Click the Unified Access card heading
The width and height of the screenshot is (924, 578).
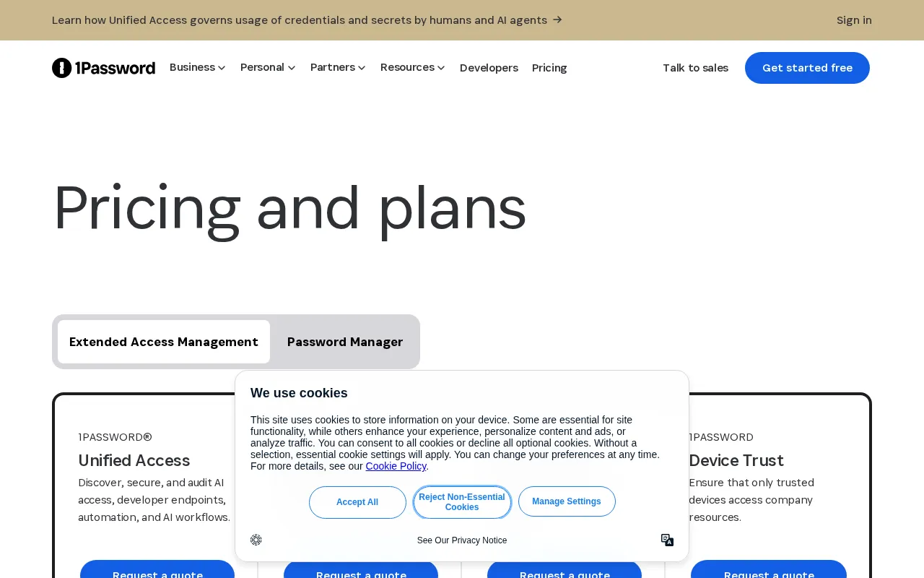tap(134, 460)
